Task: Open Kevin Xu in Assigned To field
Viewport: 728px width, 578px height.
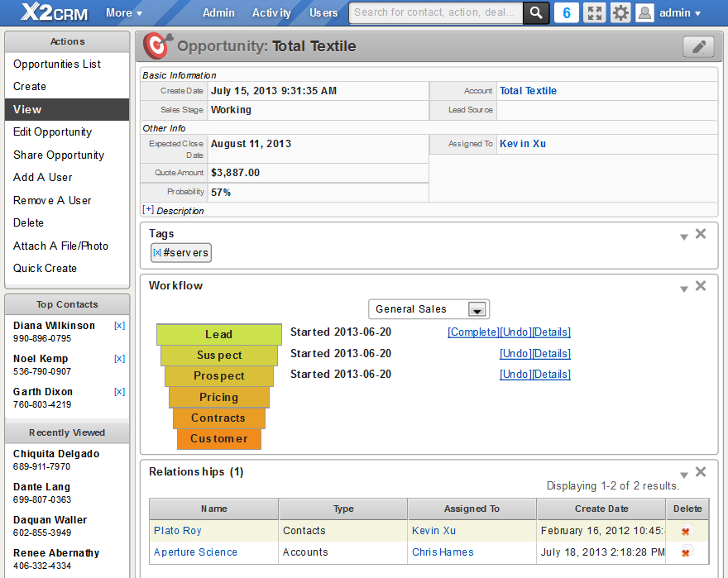Action: pos(522,144)
